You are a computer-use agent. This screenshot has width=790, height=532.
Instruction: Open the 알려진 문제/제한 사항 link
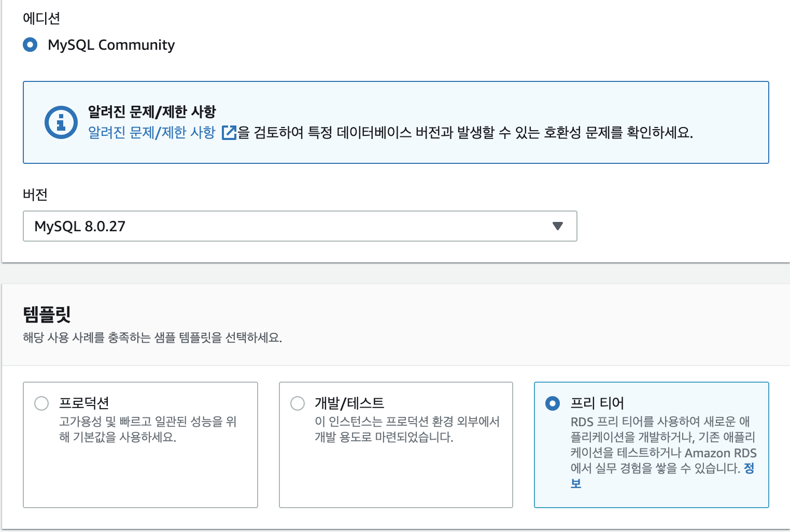(152, 133)
